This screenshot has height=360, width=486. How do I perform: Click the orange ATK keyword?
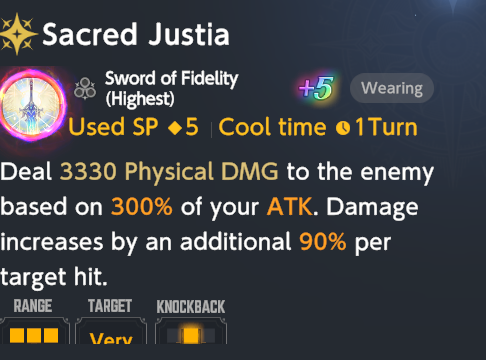[290, 207]
